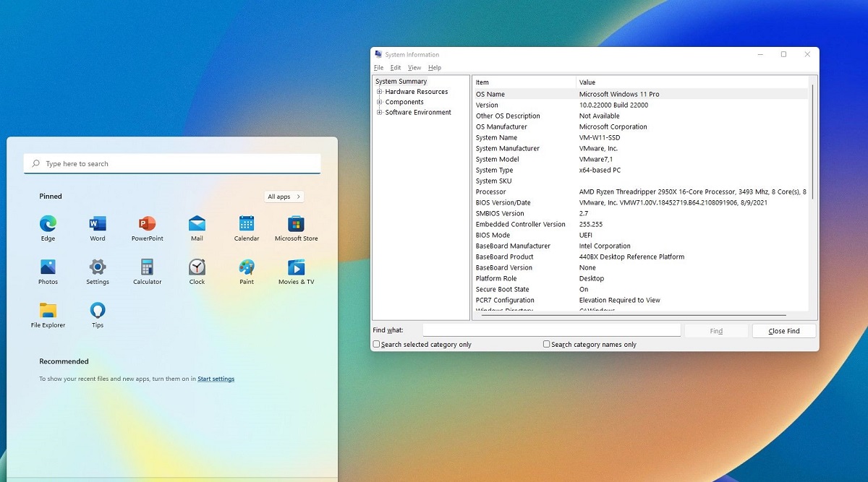Expand the Software Environment tree node
Viewport: 868px width, 482px height.
[380, 112]
